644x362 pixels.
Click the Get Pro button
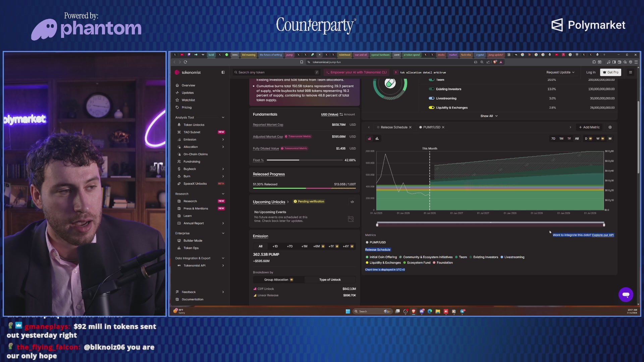pos(610,72)
